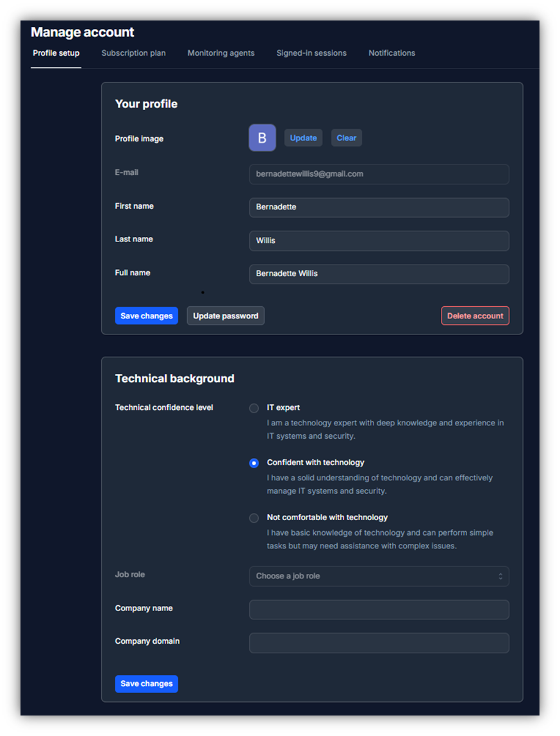This screenshot has height=736, width=560.
Task: Clear the profile image
Action: [x=346, y=138]
